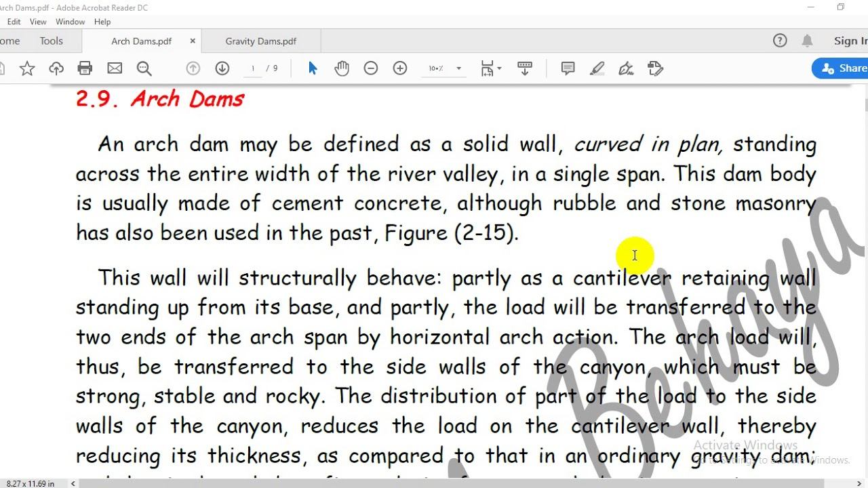Screen dimensions: 868x488
Task: Open notifications bell
Action: (807, 41)
